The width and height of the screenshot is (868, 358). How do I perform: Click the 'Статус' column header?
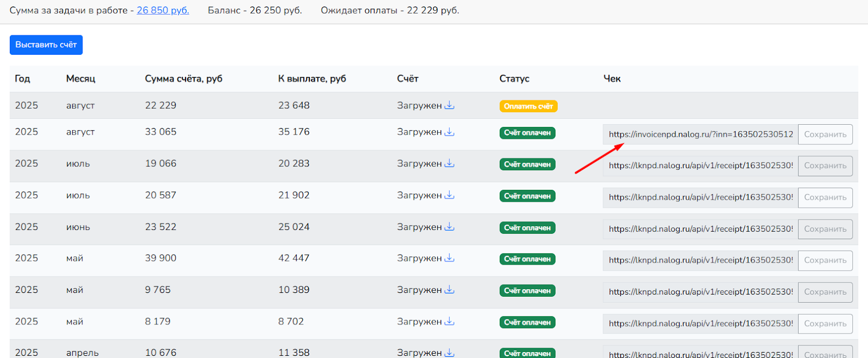[x=514, y=79]
